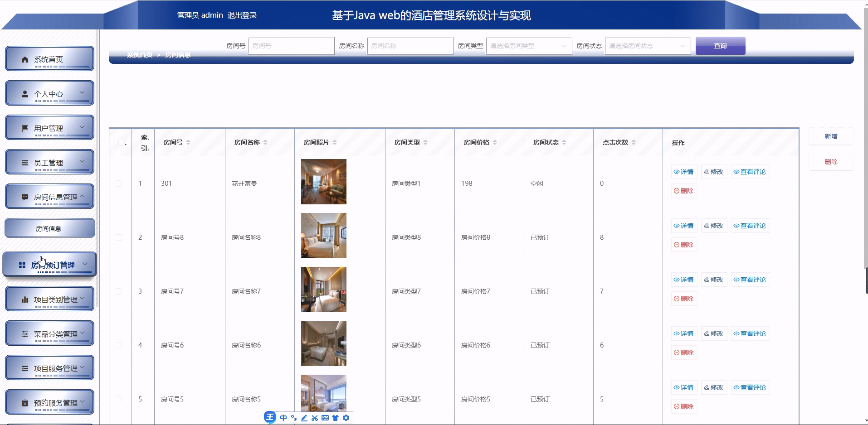This screenshot has width=868, height=425.
Task: Check the checkbox for 房间号8 row
Action: [x=119, y=237]
